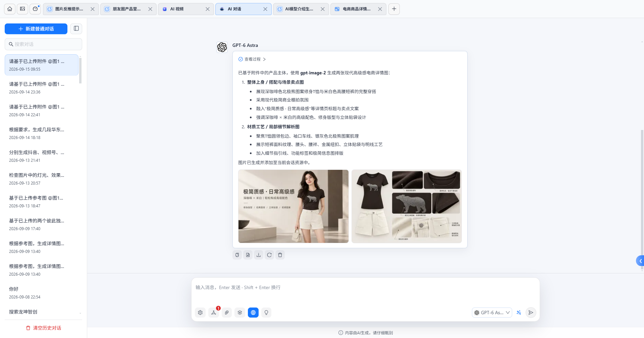The height and width of the screenshot is (338, 644).
Task: Open 基于已上传的两个彼此独 conversation
Action: click(x=42, y=224)
